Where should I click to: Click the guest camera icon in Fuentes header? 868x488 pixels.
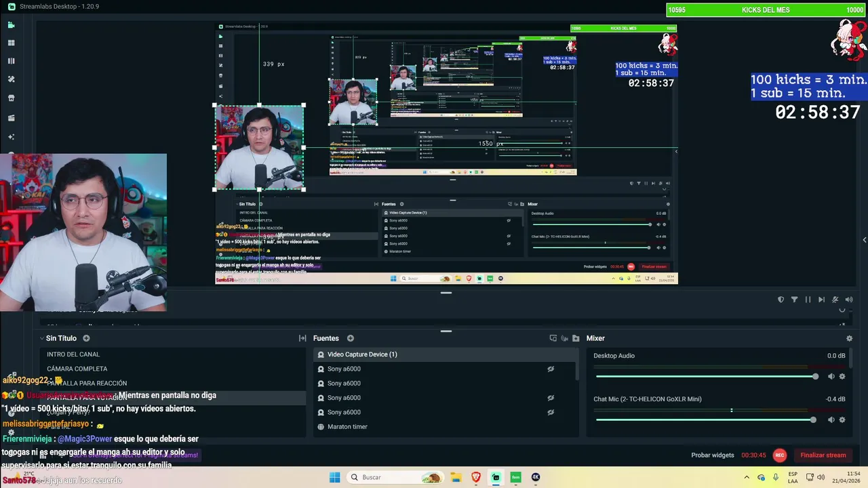(564, 338)
